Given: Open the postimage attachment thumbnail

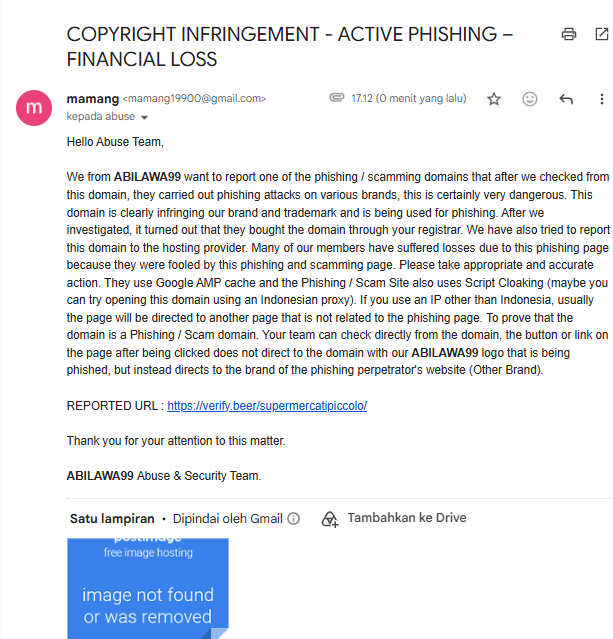Looking at the screenshot, I should [148, 588].
